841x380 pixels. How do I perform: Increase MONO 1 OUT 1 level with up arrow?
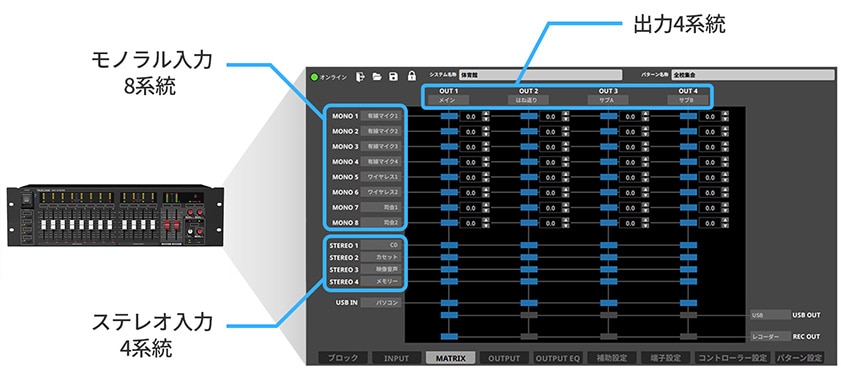point(485,113)
